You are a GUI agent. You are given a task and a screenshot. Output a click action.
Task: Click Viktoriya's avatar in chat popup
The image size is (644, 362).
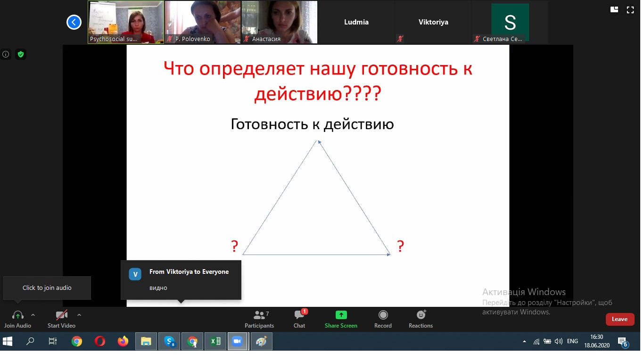point(135,274)
